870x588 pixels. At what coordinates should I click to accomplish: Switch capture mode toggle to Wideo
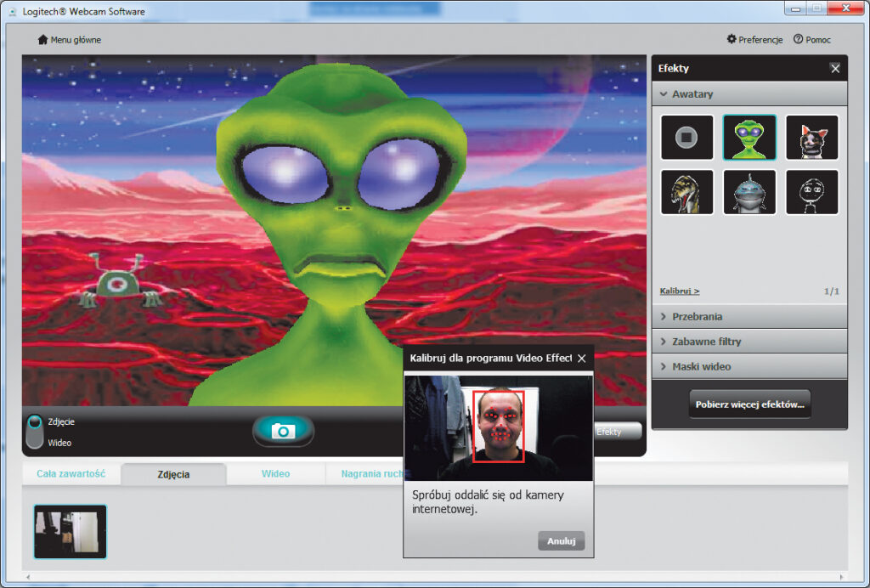(x=35, y=440)
